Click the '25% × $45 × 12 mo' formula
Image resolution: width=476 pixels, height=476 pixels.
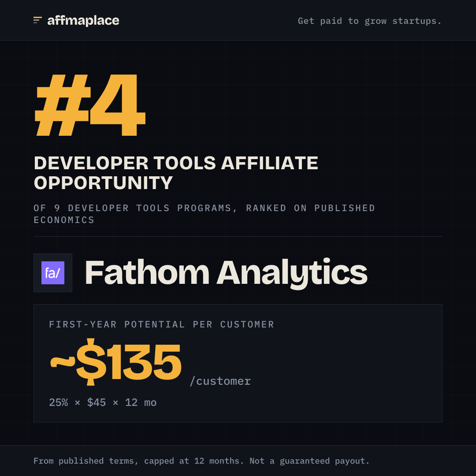[103, 402]
